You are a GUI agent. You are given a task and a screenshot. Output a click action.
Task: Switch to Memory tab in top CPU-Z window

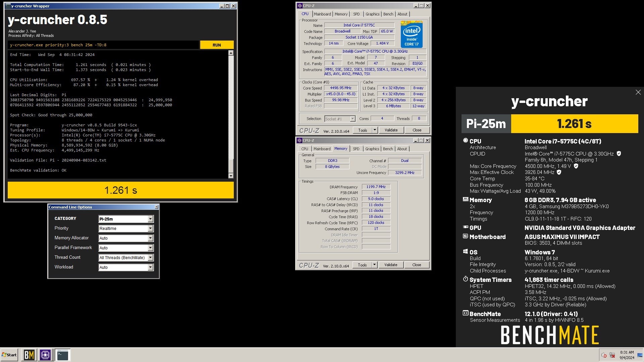pos(341,14)
